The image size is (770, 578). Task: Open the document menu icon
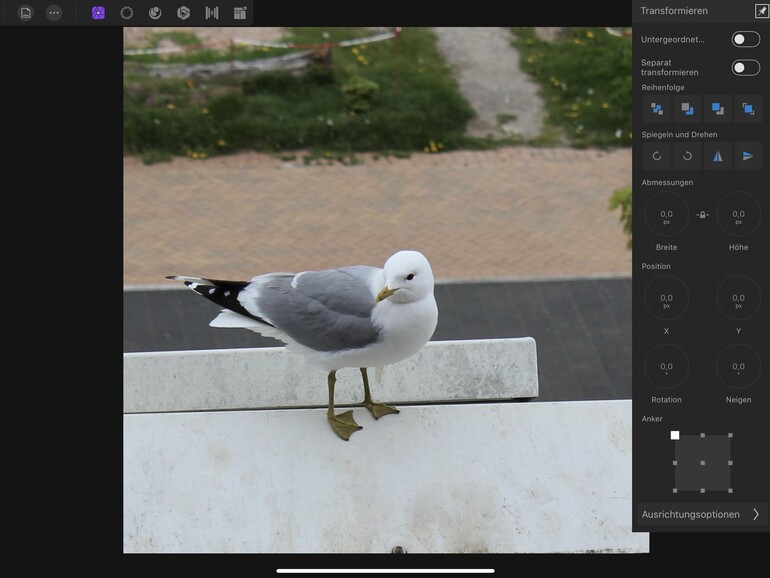tap(26, 13)
